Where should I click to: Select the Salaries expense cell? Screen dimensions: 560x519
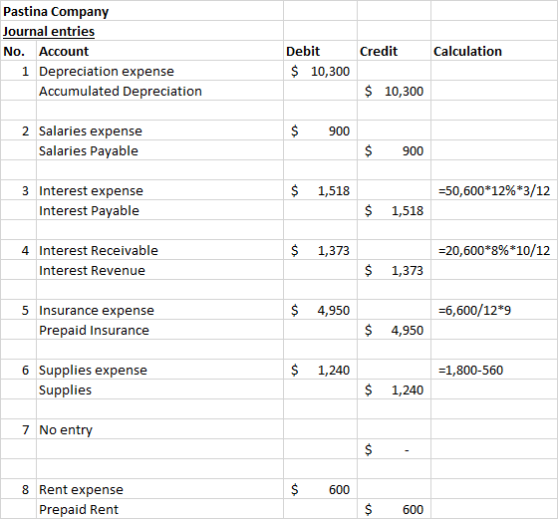[160, 131]
